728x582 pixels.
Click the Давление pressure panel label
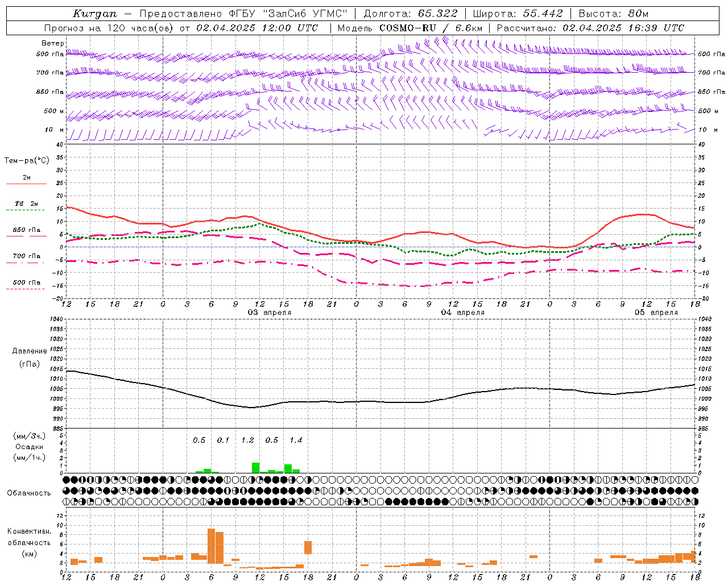point(30,351)
